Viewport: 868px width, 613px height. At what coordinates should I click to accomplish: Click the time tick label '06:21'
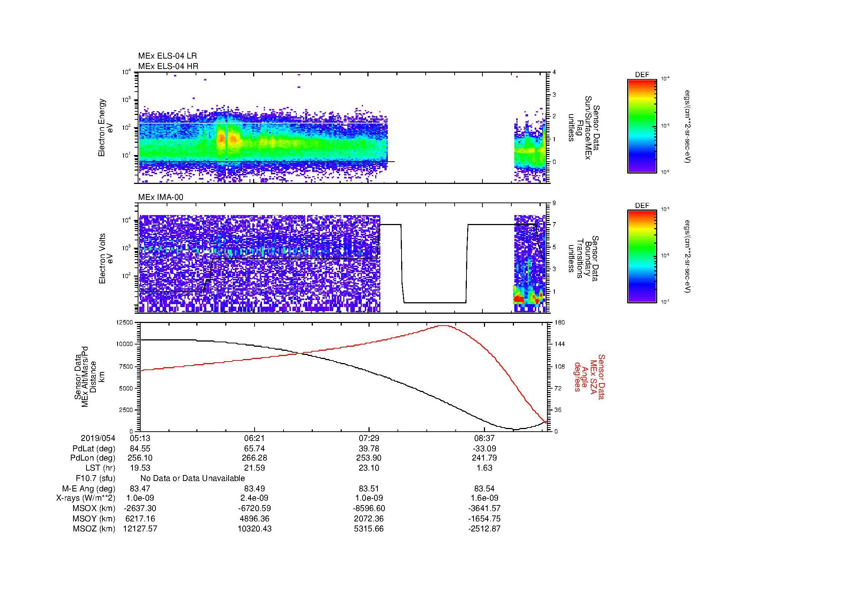coord(255,438)
